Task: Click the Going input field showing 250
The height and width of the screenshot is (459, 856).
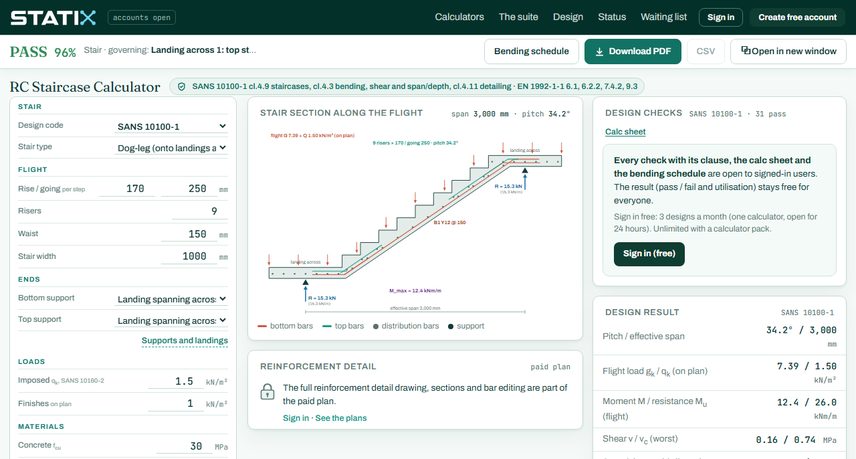Action: [x=188, y=189]
